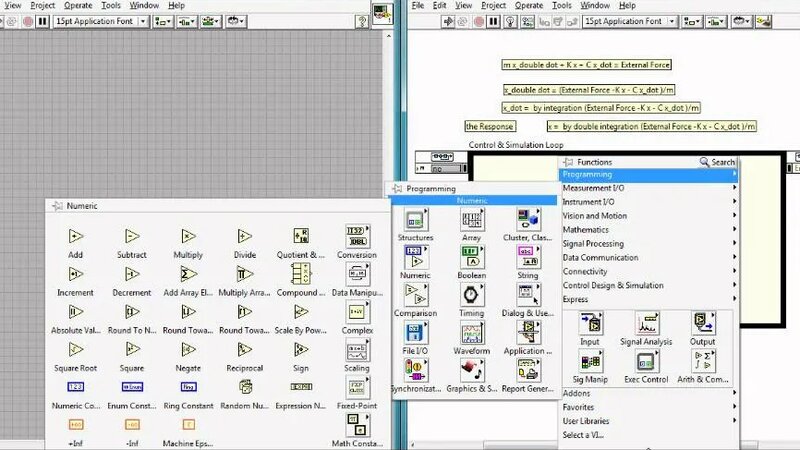Screen dimensions: 800x450
Task: Expand the Addons category
Action: (x=649, y=393)
